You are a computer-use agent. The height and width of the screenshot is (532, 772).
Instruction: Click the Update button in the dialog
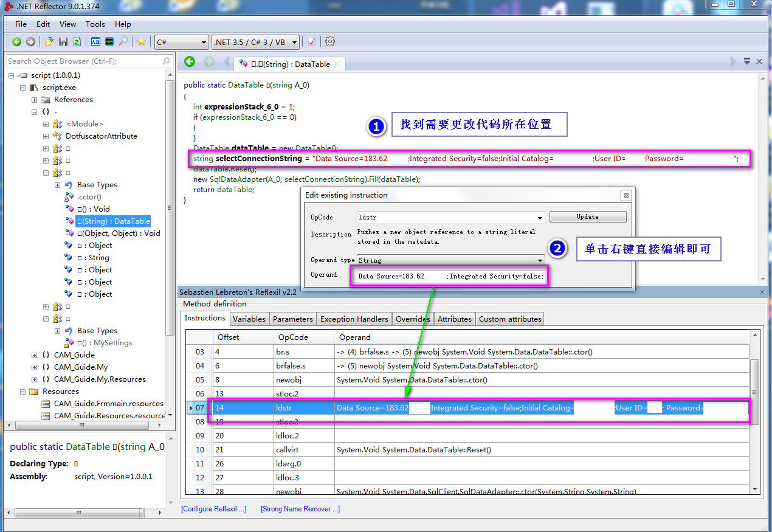(x=588, y=217)
